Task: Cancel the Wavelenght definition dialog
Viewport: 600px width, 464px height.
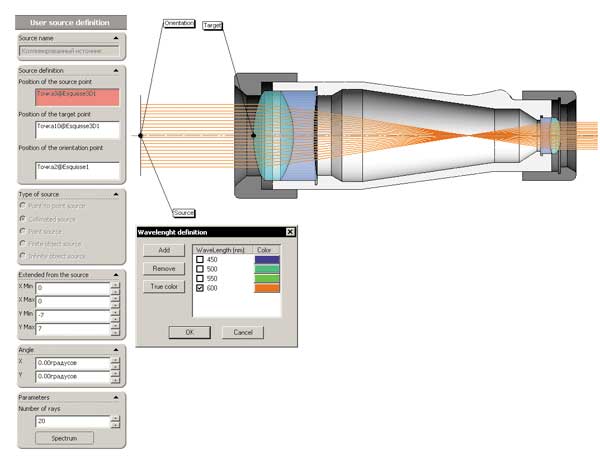Action: [x=243, y=332]
